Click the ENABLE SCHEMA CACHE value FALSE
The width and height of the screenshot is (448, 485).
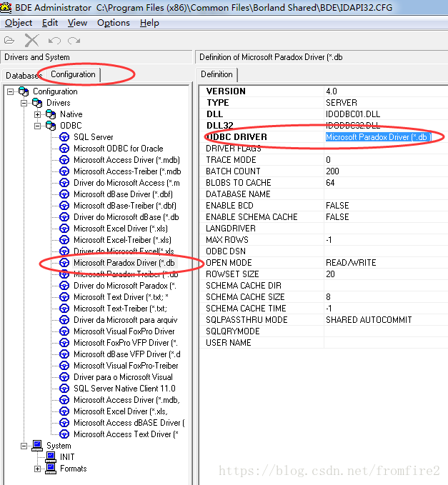[337, 217]
